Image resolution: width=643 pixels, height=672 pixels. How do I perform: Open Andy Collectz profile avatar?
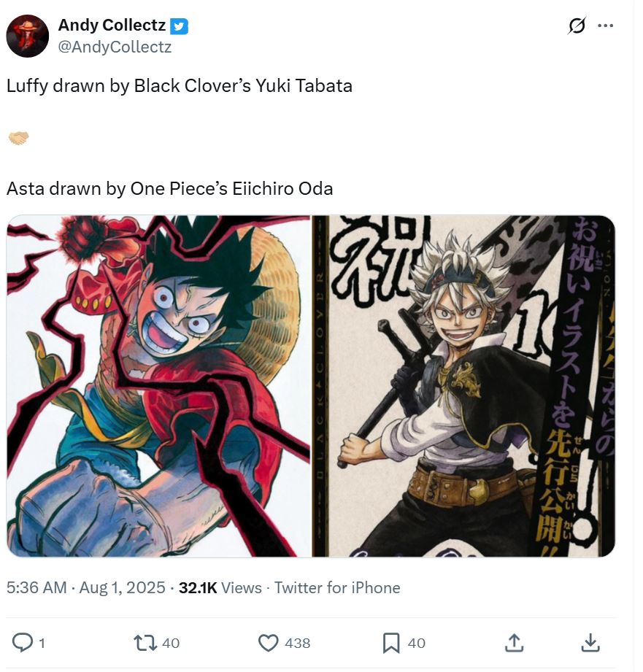point(28,36)
